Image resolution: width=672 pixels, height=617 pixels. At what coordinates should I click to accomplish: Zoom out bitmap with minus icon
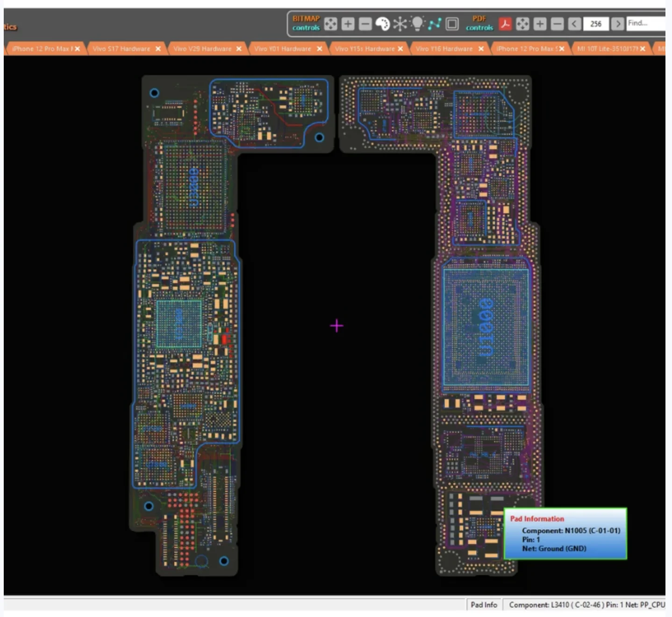365,24
